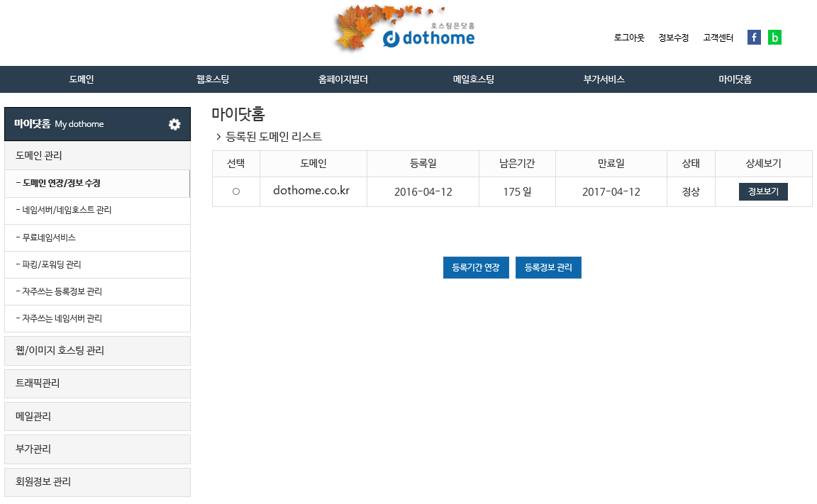
Task: Open the Facebook icon link
Action: click(754, 37)
